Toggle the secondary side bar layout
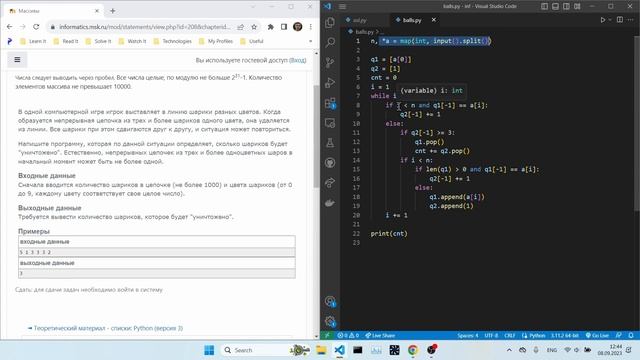 coord(566,6)
